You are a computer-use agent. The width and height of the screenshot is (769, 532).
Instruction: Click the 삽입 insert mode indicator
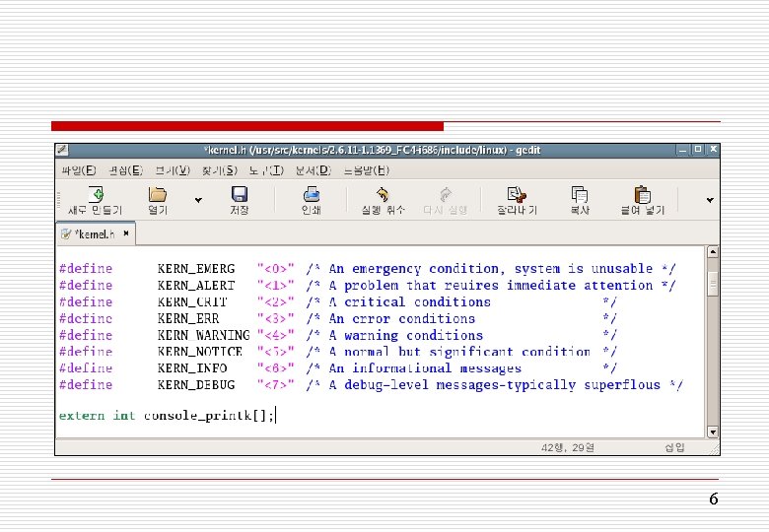tap(674, 447)
